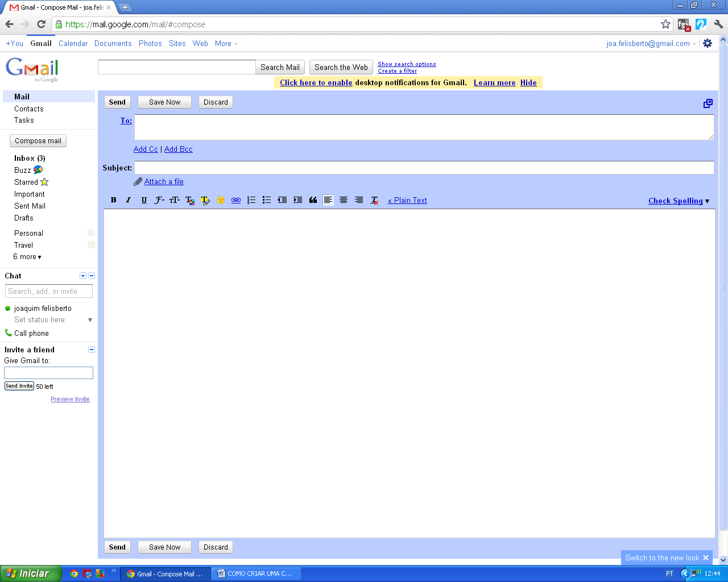
Task: Focus the To recipients field
Action: (424, 127)
